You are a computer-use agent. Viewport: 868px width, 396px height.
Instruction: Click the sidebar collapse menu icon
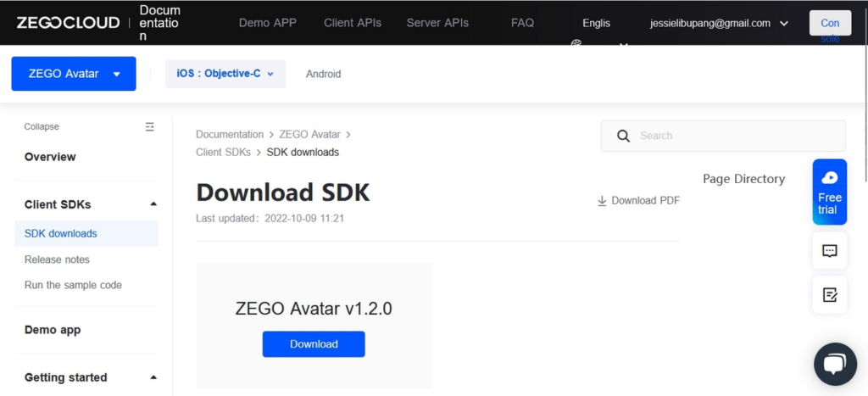coord(149,127)
